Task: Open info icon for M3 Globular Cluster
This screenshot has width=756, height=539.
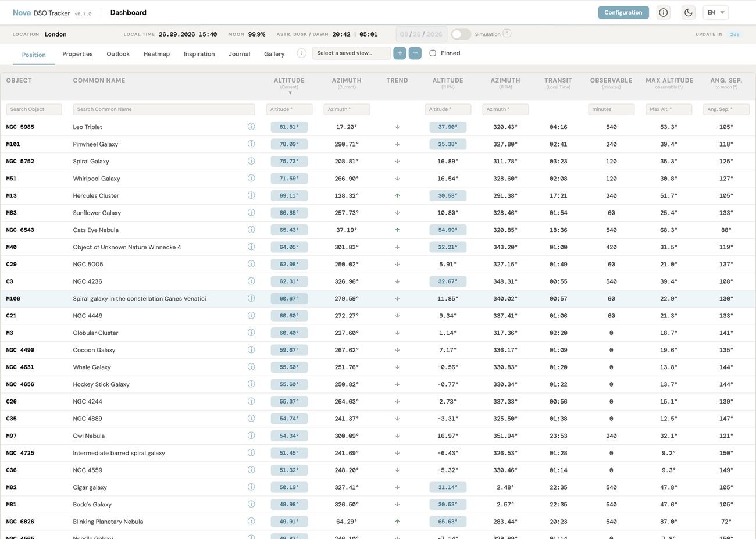Action: tap(251, 333)
